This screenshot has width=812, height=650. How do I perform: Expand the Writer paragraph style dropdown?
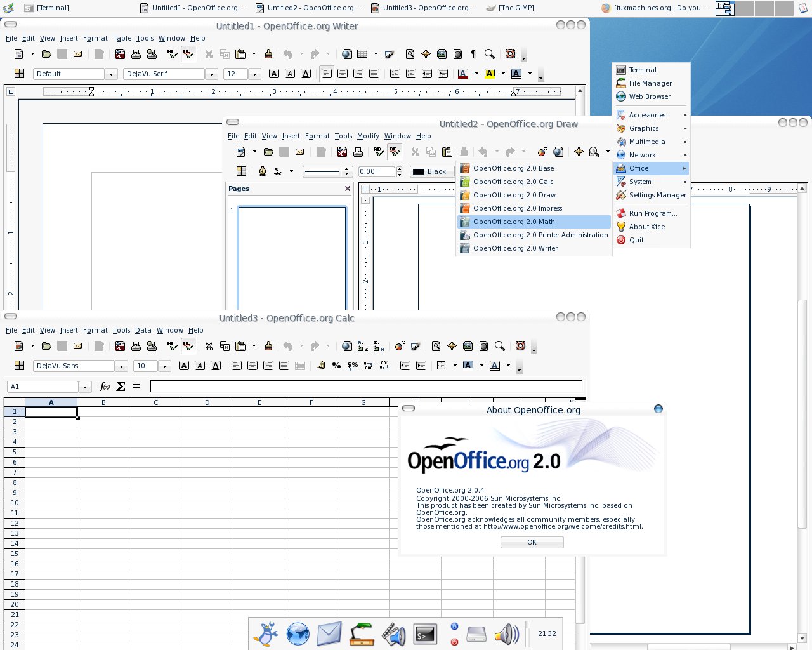(x=111, y=74)
